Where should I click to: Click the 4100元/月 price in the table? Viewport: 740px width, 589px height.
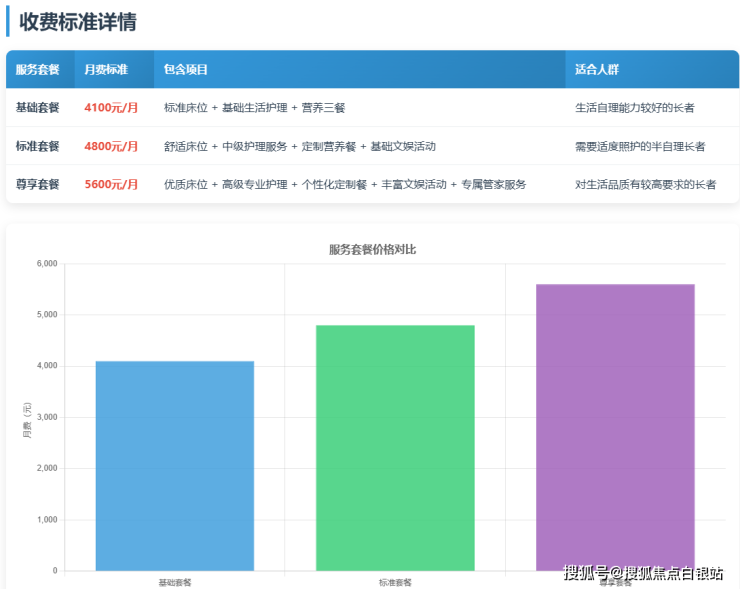click(111, 107)
